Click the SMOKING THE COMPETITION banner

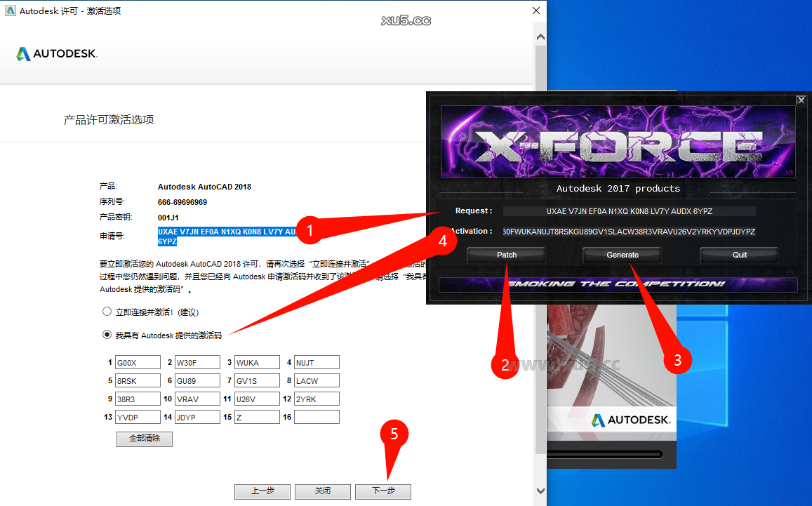(616, 284)
